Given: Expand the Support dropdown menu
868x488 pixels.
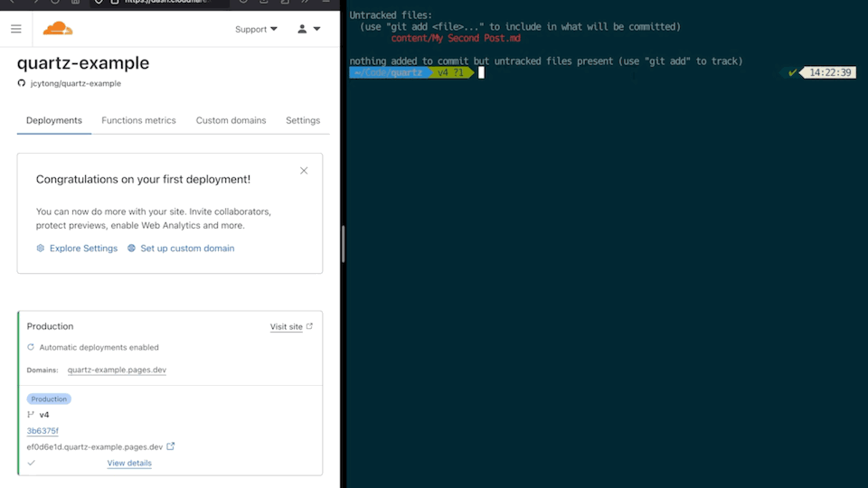Looking at the screenshot, I should (256, 29).
